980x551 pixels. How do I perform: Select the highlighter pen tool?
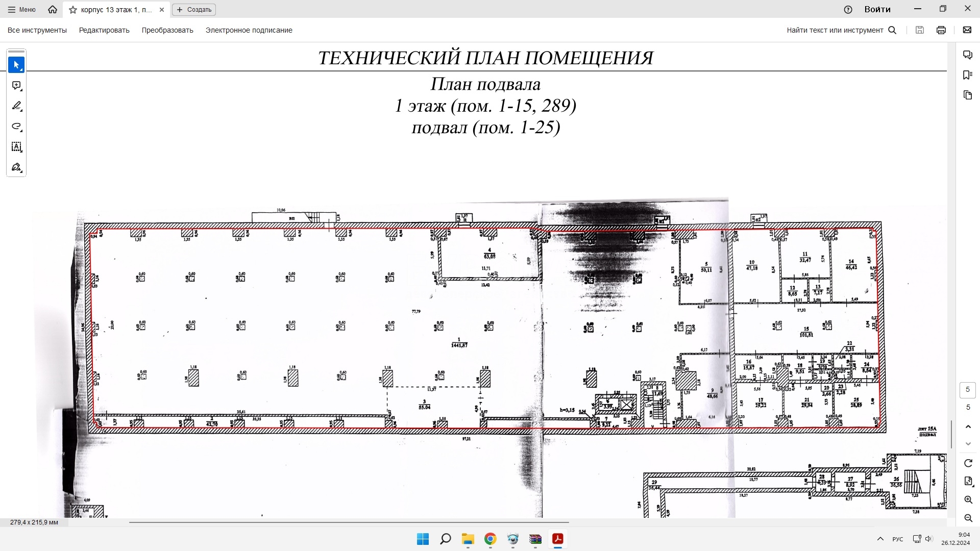coord(16,106)
